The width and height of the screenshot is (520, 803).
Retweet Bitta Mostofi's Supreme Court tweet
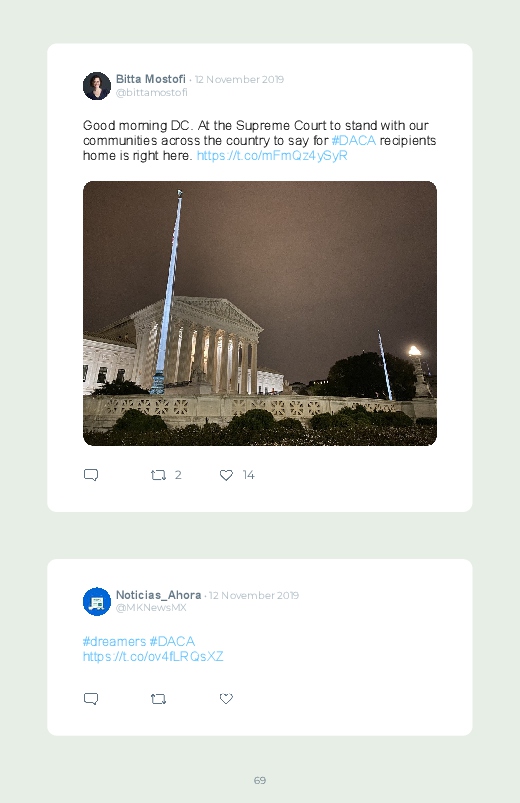tap(158, 475)
